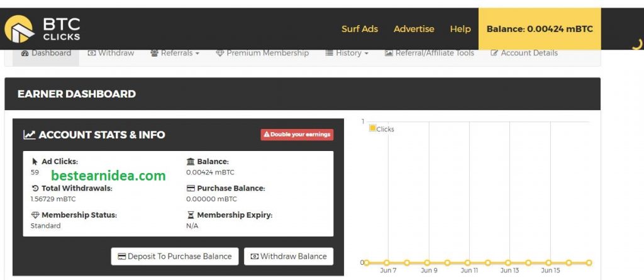This screenshot has height=280, width=644.
Task: Click the Double your earnings red badge
Action: tap(297, 135)
